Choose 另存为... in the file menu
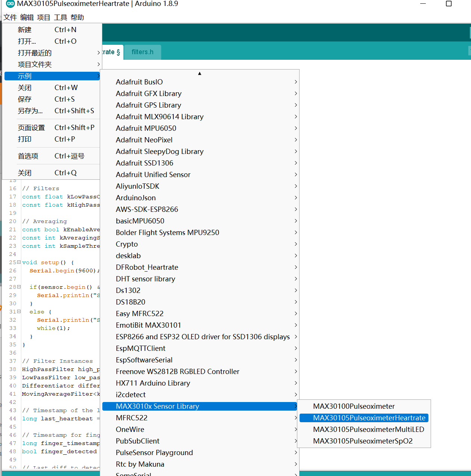Image resolution: width=471 pixels, height=476 pixels. point(52,111)
